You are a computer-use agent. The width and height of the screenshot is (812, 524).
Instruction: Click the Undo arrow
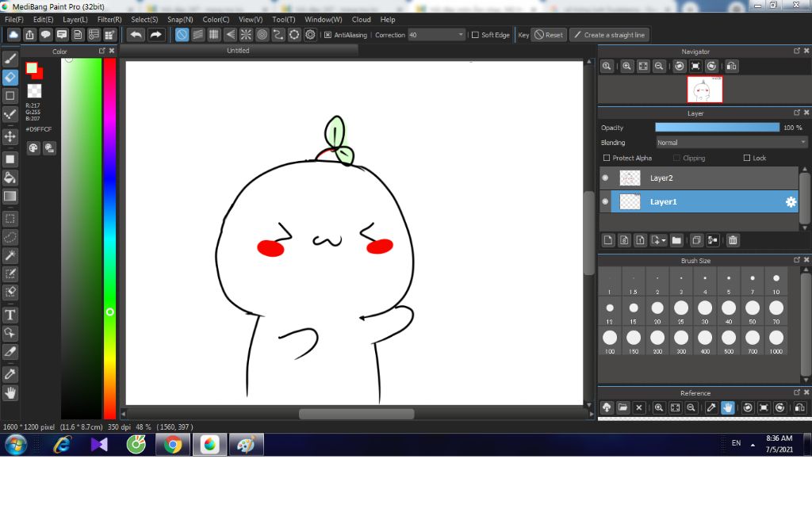point(136,35)
